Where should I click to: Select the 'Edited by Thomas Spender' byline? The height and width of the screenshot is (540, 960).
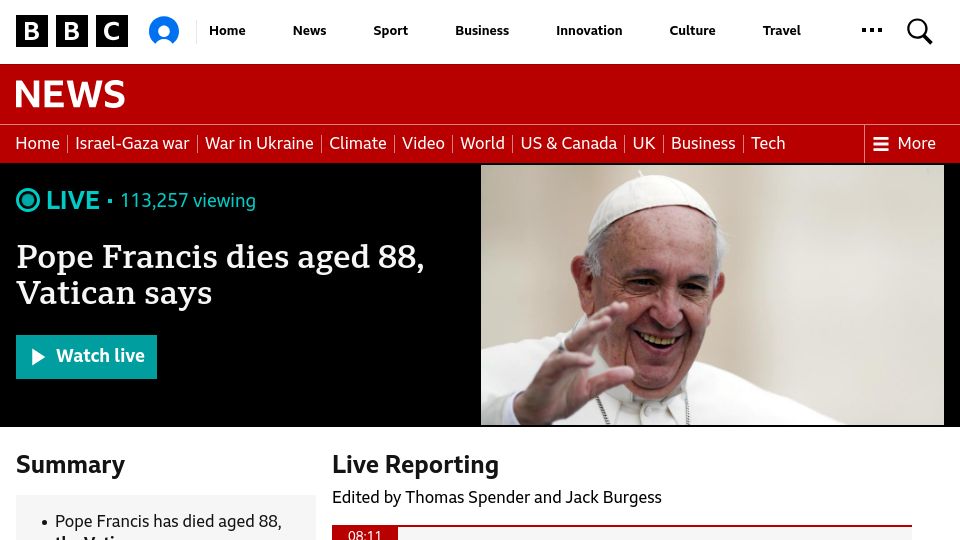coord(497,497)
